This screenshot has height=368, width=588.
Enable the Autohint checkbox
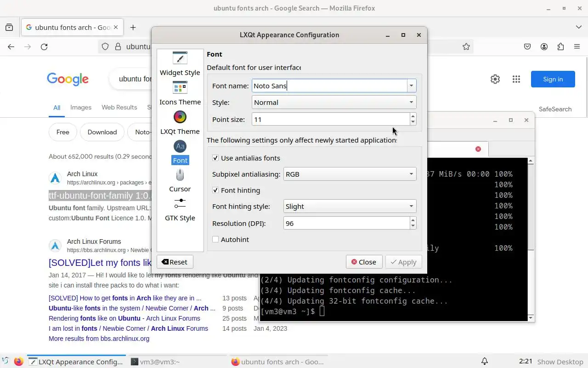coord(215,239)
